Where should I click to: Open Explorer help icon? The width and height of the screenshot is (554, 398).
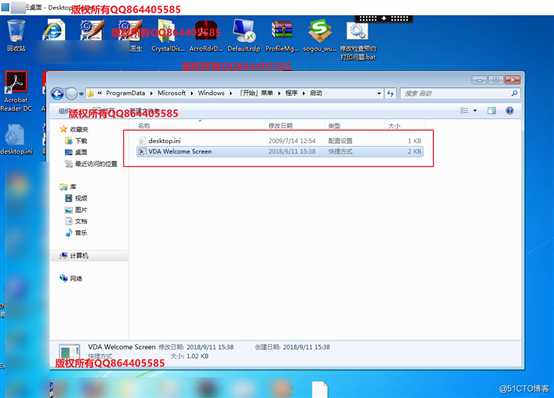509,111
